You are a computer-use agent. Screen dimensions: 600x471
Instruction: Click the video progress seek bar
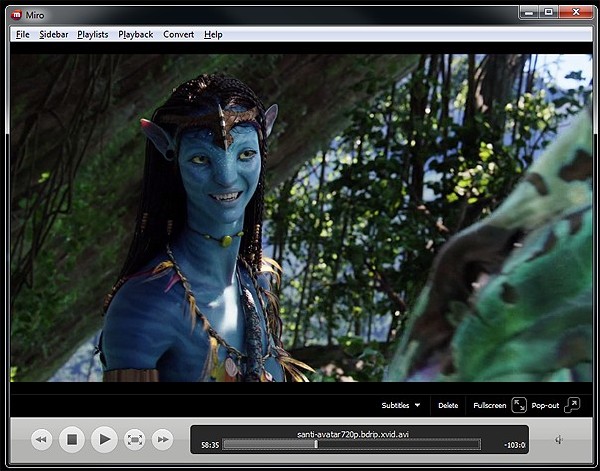(x=350, y=444)
